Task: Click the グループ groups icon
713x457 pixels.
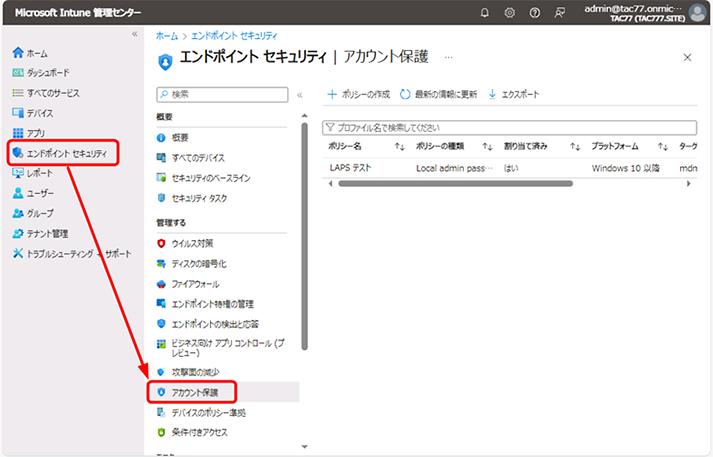Action: (18, 213)
